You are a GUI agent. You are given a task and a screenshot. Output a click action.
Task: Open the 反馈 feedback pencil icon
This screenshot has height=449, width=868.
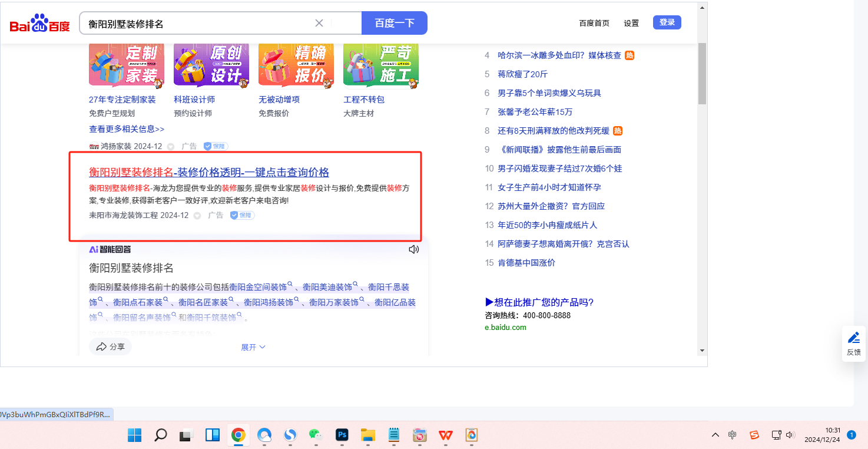pos(853,343)
